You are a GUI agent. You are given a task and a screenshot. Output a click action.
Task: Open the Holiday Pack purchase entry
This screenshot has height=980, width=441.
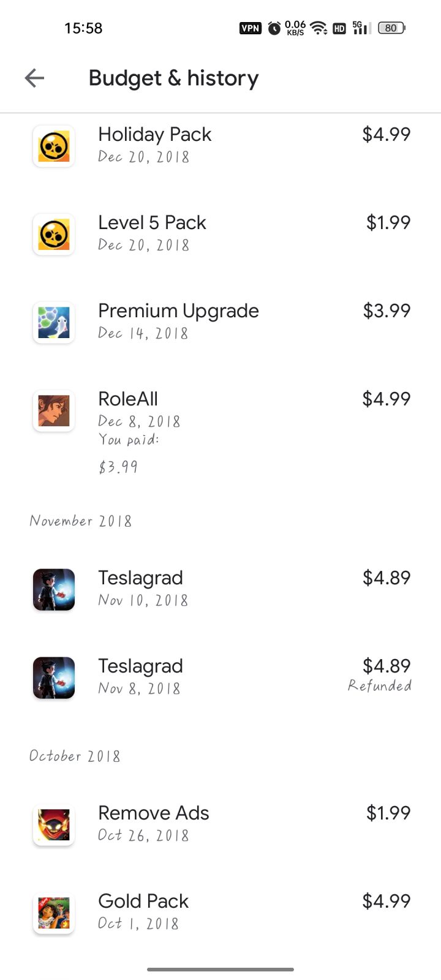pyautogui.click(x=155, y=135)
